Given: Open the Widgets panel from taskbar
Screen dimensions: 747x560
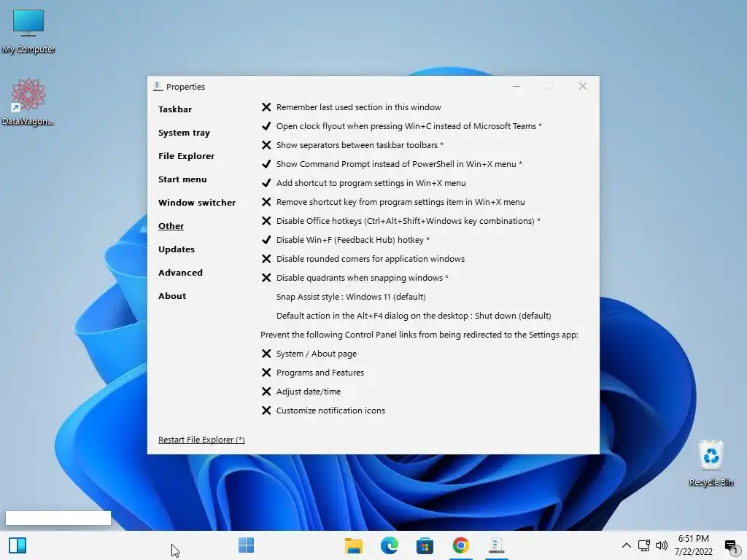Looking at the screenshot, I should (18, 545).
